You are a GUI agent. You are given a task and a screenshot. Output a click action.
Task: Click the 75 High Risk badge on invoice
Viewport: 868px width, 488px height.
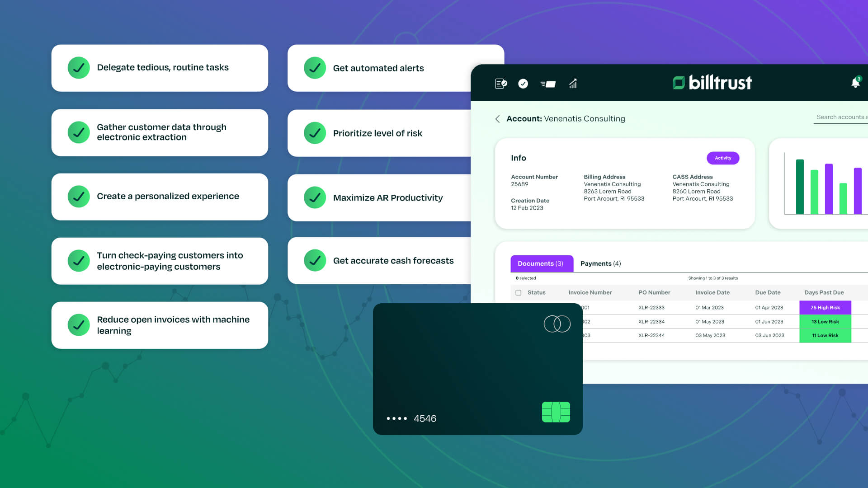click(x=825, y=307)
